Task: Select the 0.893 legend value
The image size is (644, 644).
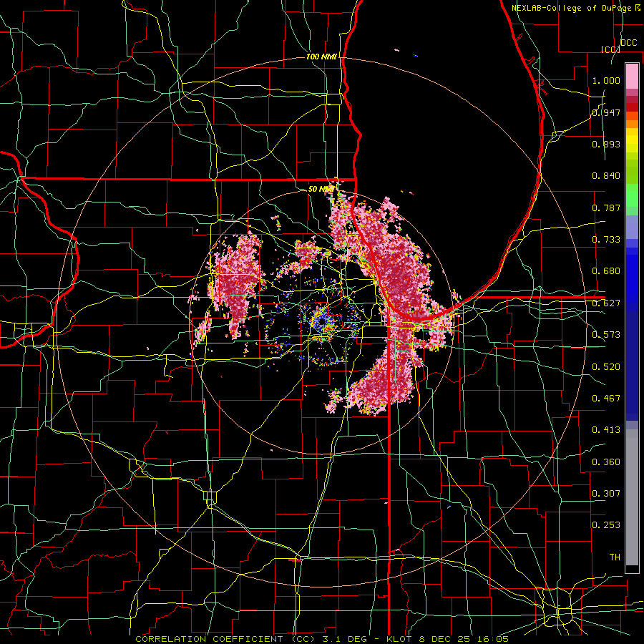Action: (606, 144)
